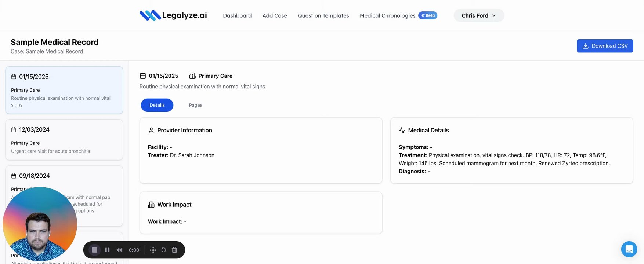The width and height of the screenshot is (644, 264).
Task: Click the Legalyze.ai logo
Action: 173,15
